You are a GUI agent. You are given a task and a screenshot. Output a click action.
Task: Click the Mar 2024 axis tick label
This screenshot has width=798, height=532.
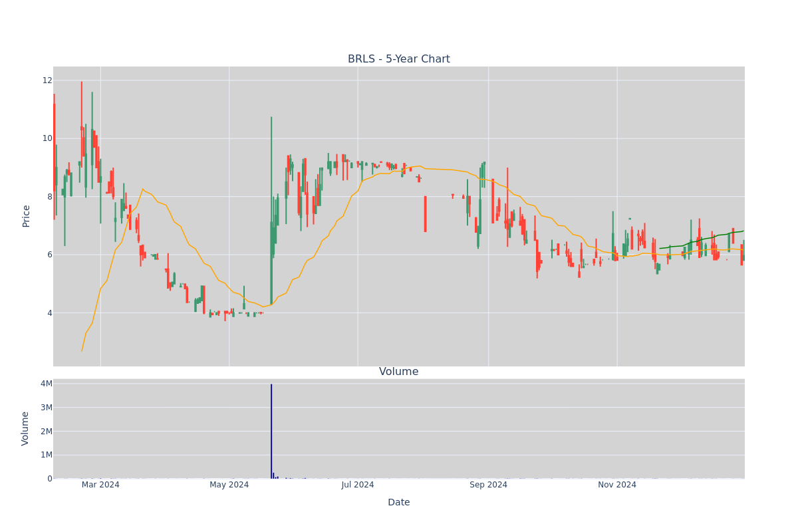pos(100,485)
